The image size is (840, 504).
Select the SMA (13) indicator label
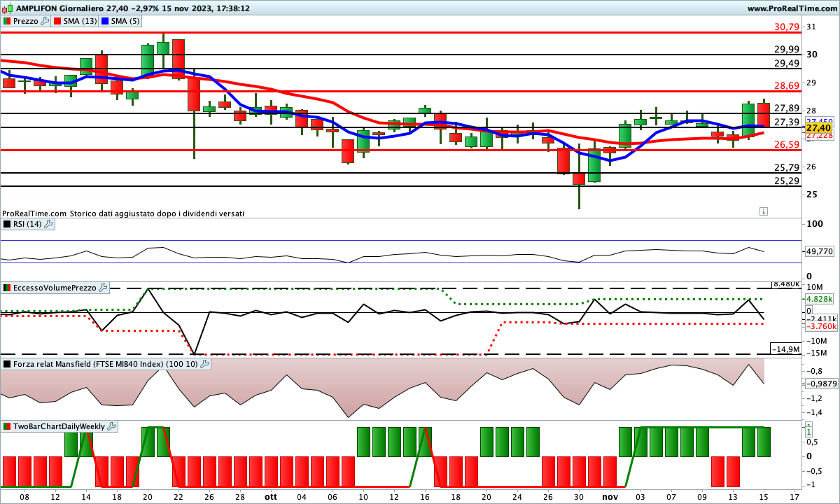[80, 21]
